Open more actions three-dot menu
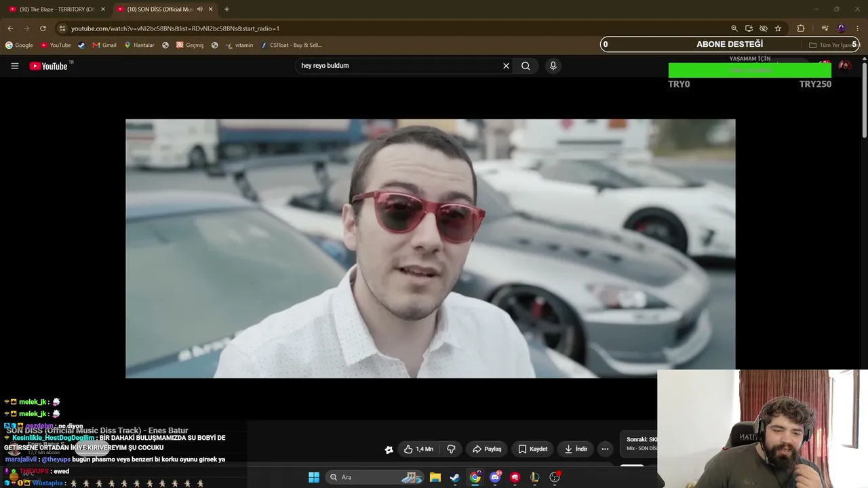868x488 pixels. pos(605,449)
